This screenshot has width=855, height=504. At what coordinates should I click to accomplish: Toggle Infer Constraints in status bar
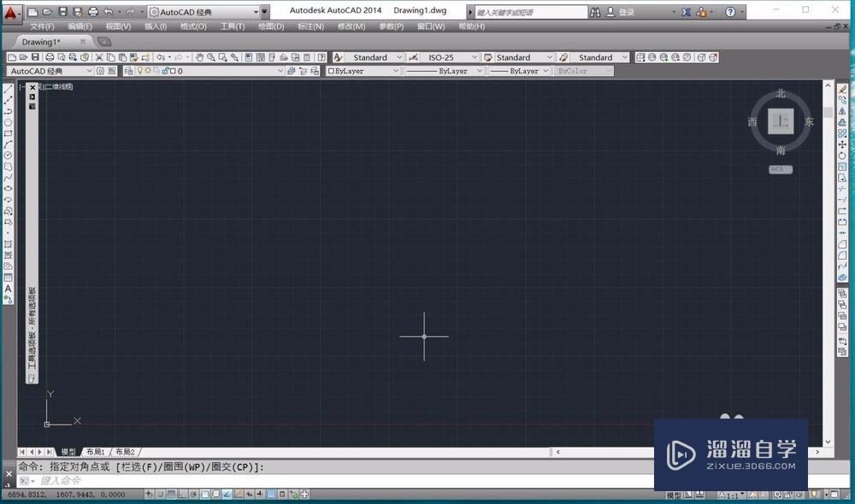tap(149, 495)
